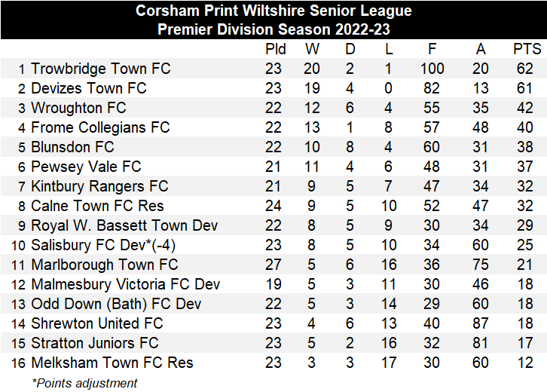Click Trowbridge Town's 100 goals-for value

(432, 69)
